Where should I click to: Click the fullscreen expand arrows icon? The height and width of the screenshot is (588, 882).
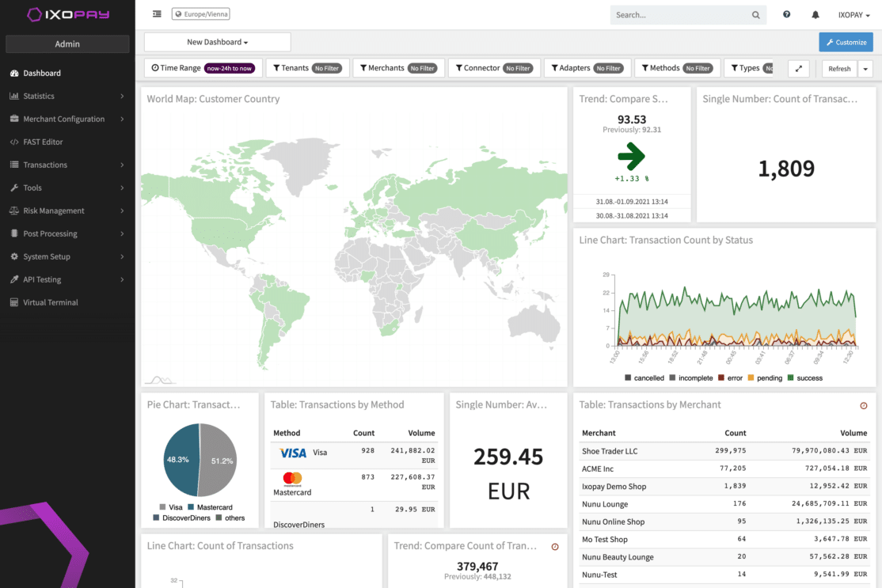click(x=798, y=69)
